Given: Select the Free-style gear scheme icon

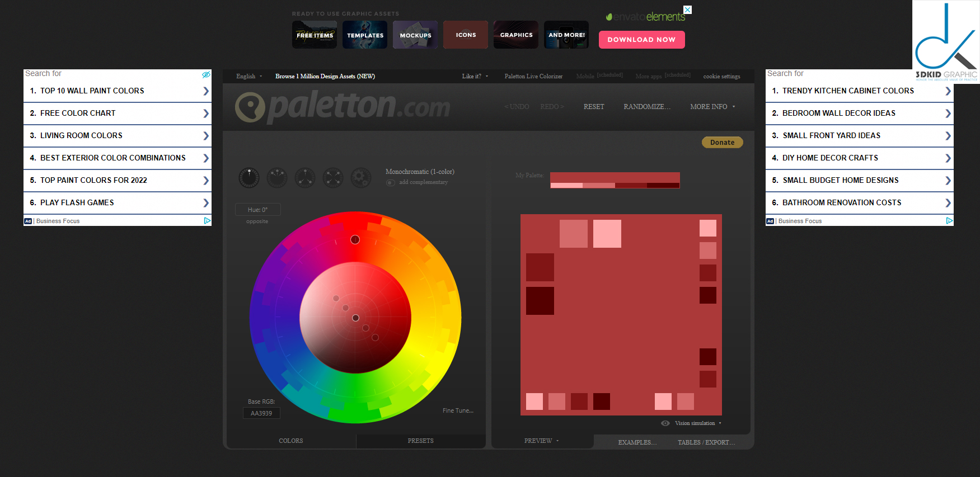Looking at the screenshot, I should (x=361, y=178).
